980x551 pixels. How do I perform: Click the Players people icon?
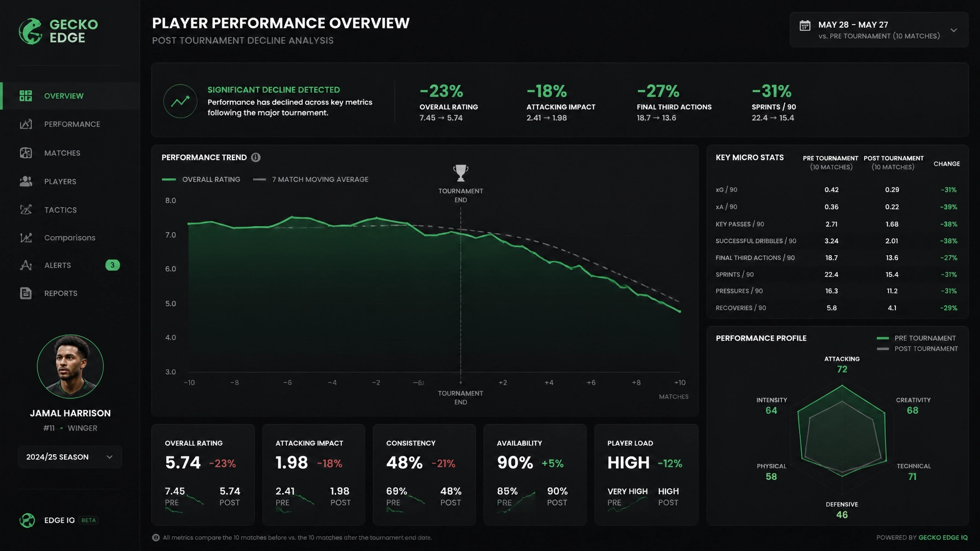(x=26, y=181)
